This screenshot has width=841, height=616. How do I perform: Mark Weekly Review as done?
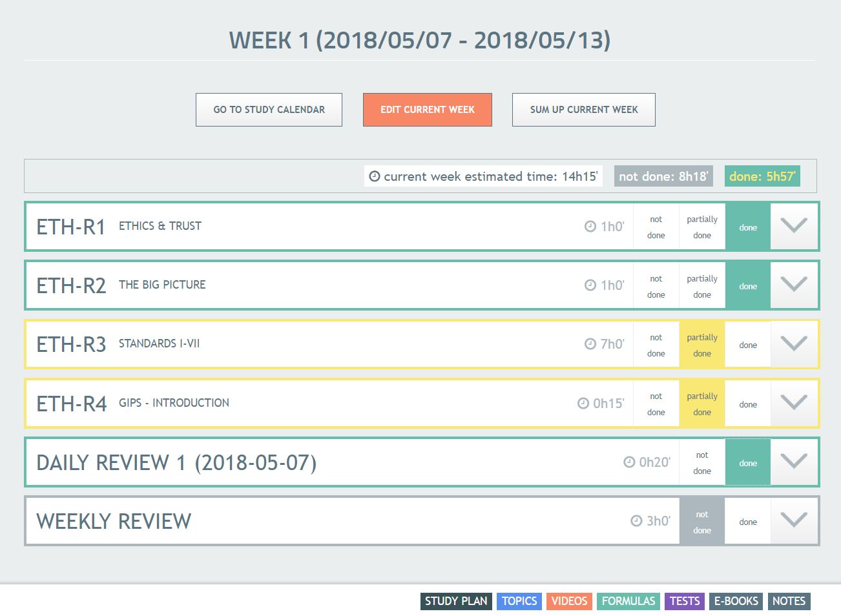(x=748, y=522)
